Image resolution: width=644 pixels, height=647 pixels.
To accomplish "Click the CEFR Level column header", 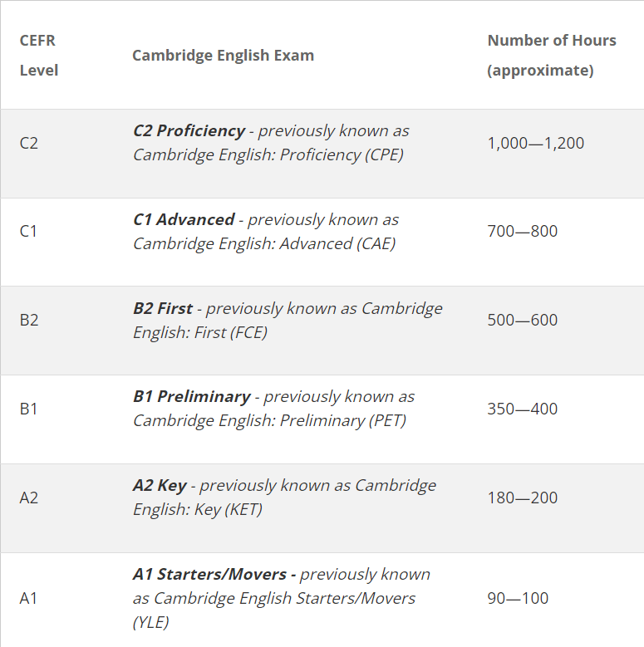I will 39,55.
